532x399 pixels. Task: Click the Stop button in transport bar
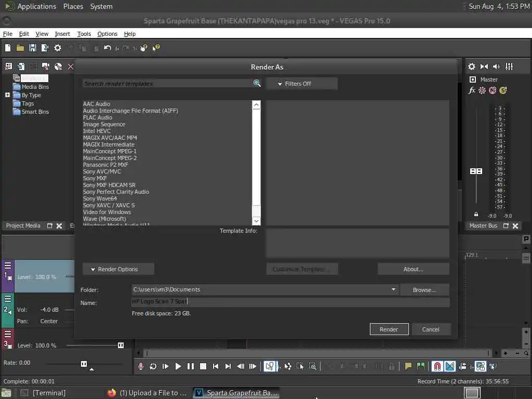(203, 366)
